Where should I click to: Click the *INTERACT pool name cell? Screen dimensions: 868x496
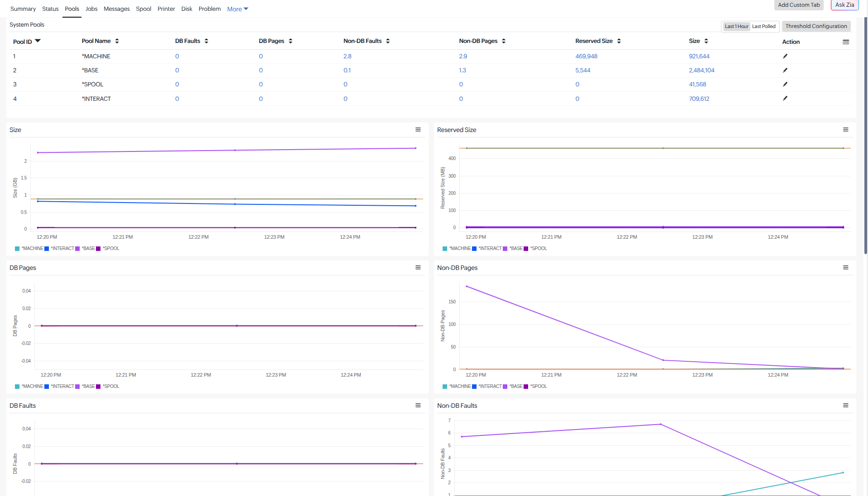click(x=96, y=99)
